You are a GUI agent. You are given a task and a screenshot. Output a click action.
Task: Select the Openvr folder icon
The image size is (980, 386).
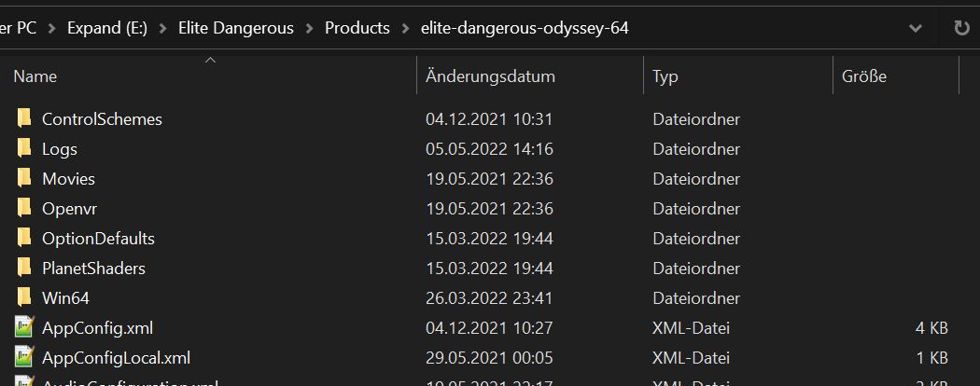pyautogui.click(x=23, y=208)
